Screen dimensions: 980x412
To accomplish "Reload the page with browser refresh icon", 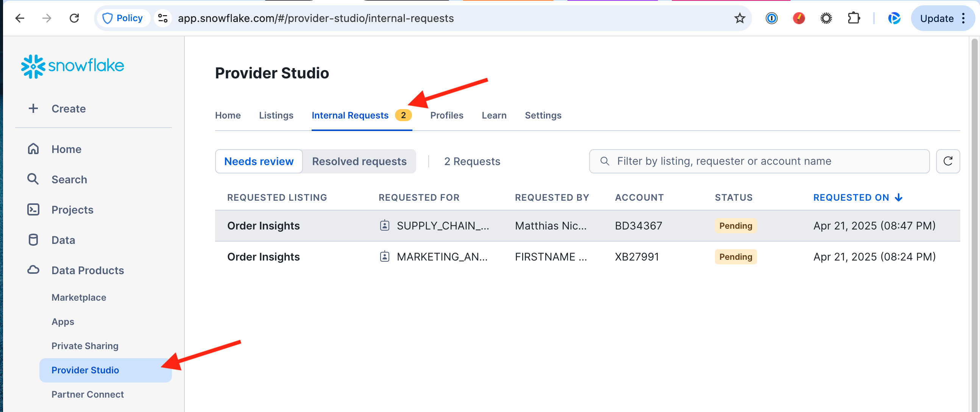I will (x=74, y=18).
